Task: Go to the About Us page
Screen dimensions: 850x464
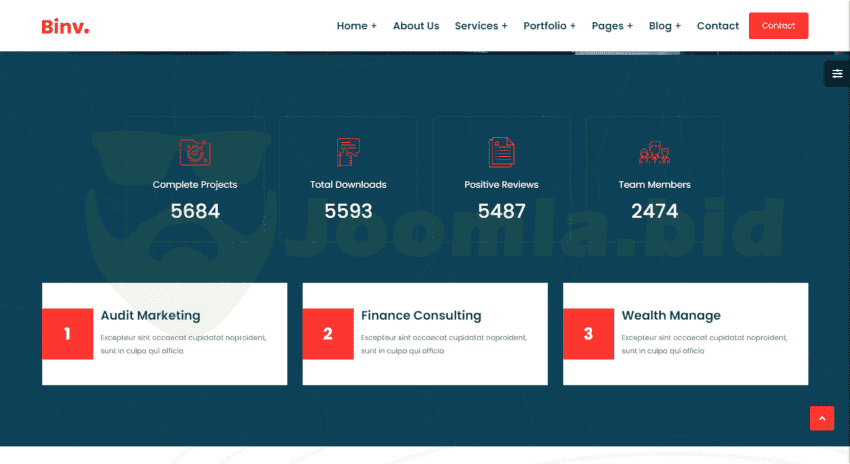Action: [415, 26]
